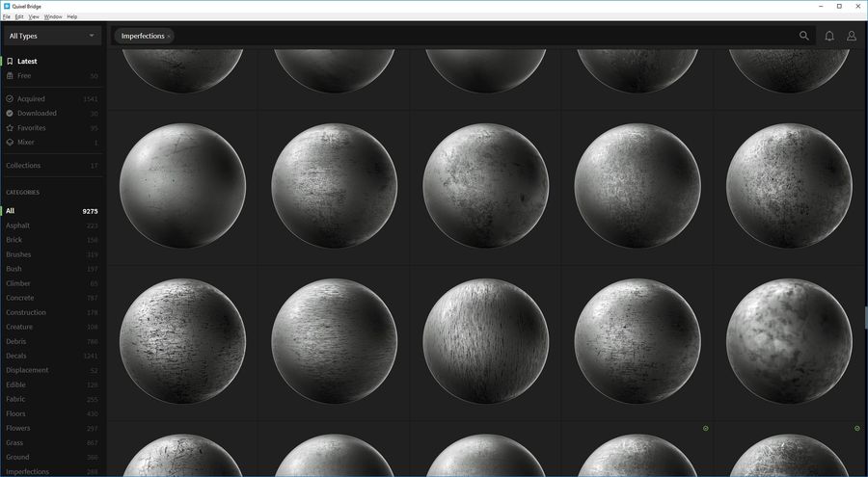
Task: Click the Mixer cube icon
Action: [10, 143]
